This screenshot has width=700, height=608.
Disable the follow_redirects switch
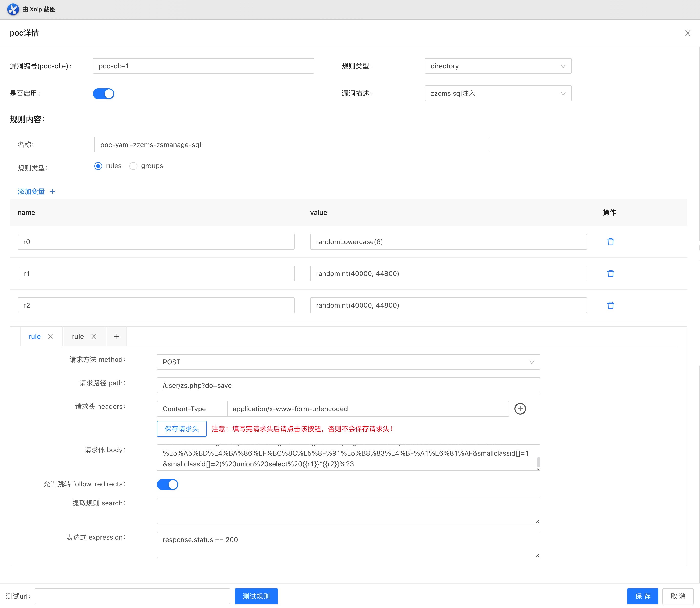pos(167,484)
